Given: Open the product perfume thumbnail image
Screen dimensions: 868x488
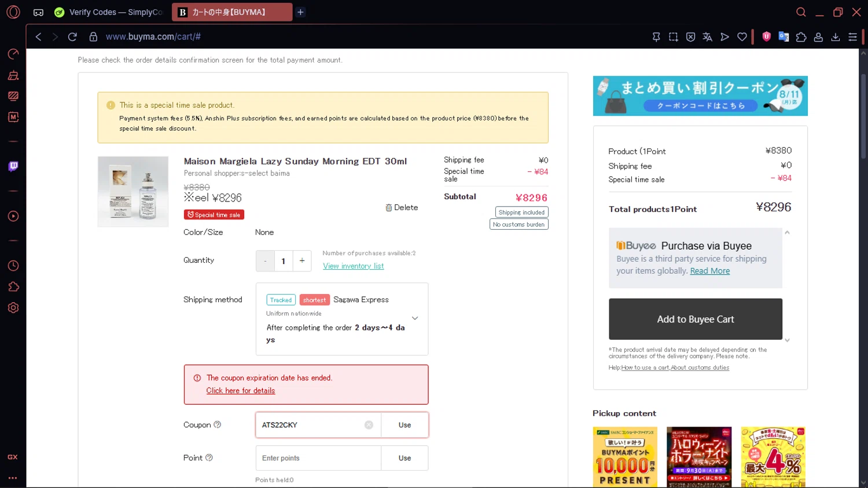Looking at the screenshot, I should [133, 192].
